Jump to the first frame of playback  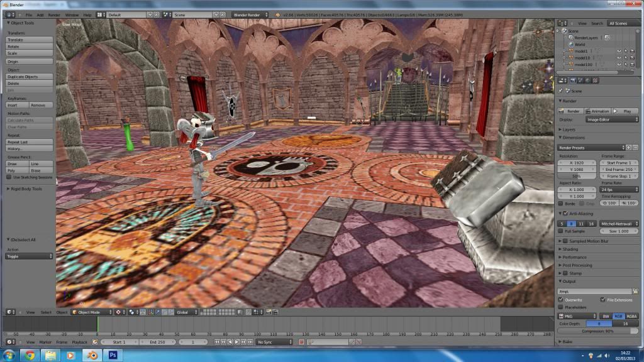tap(217, 342)
